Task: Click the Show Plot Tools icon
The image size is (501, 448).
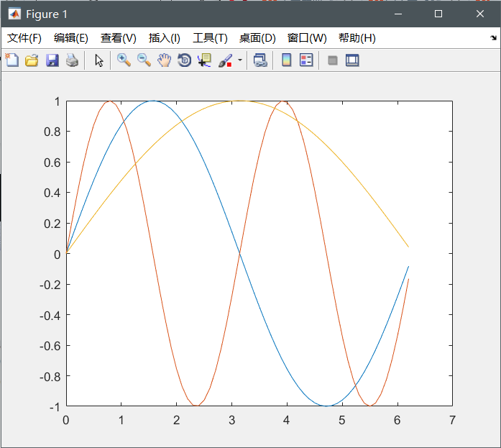Action: tap(352, 60)
